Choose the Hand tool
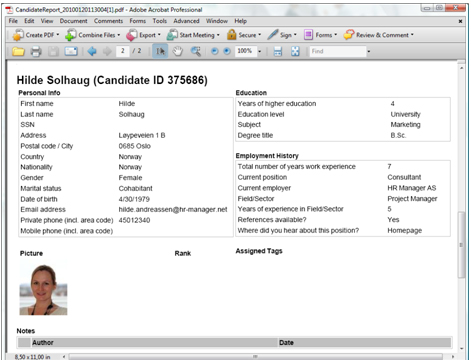Viewport: 471px width, 360px height. 178,51
